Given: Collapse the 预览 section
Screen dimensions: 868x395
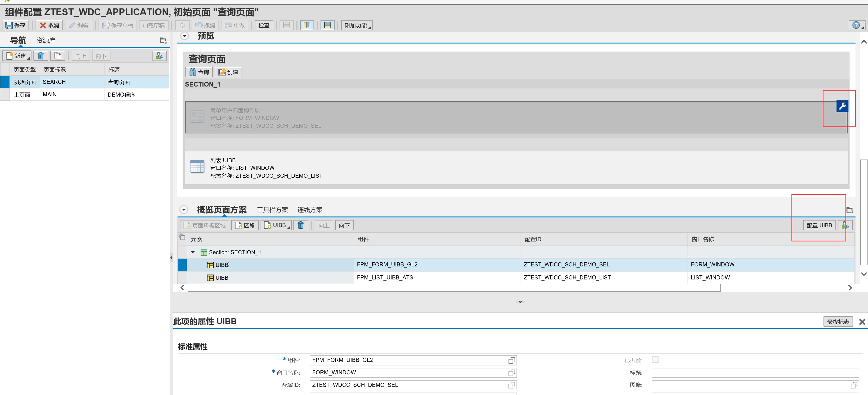Looking at the screenshot, I should tap(184, 36).
